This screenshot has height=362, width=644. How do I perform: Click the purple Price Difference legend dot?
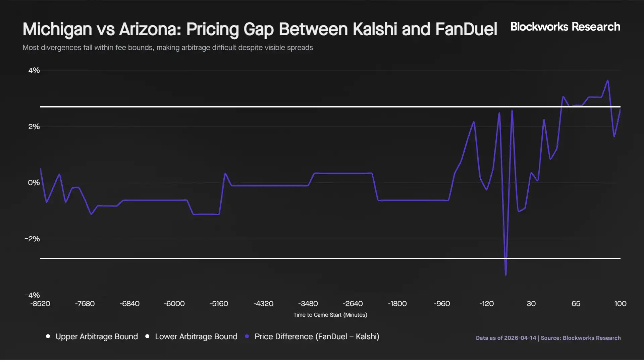pos(247,337)
